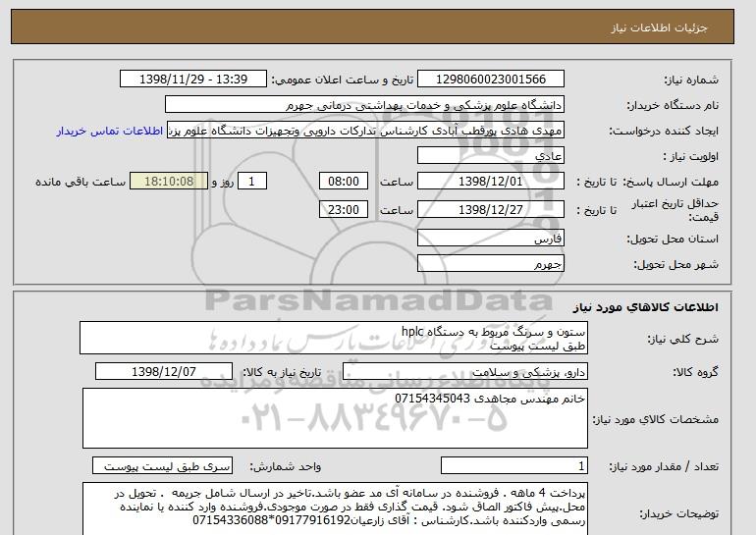Click the remaining days field showing 1
Image resolution: width=756 pixels, height=535 pixels.
pos(251,182)
